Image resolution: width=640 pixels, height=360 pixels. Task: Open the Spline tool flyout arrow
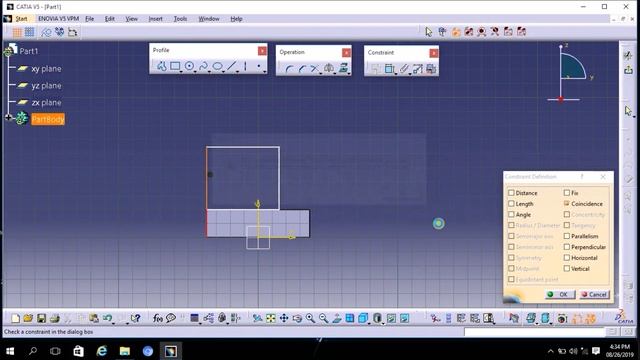(209, 72)
